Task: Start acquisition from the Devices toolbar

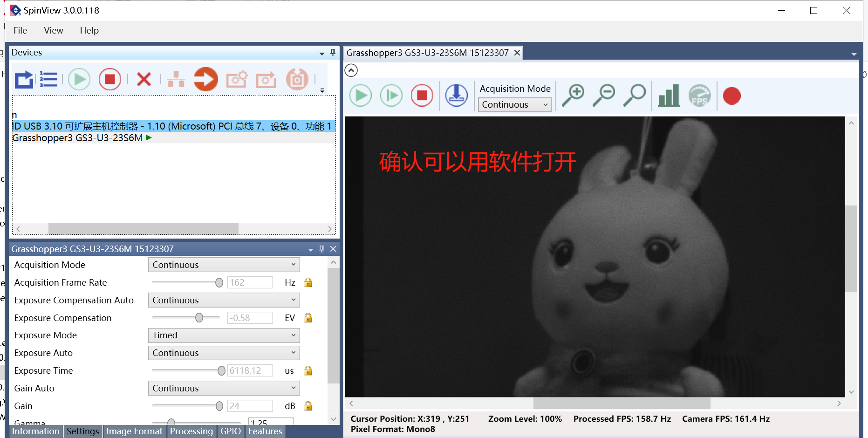Action: pyautogui.click(x=79, y=79)
